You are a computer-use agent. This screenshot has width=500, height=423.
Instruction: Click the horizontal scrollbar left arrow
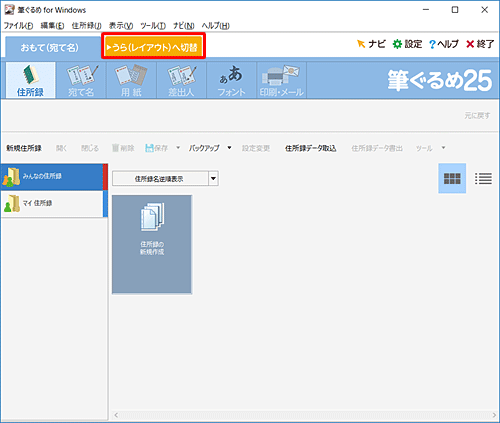116,415
